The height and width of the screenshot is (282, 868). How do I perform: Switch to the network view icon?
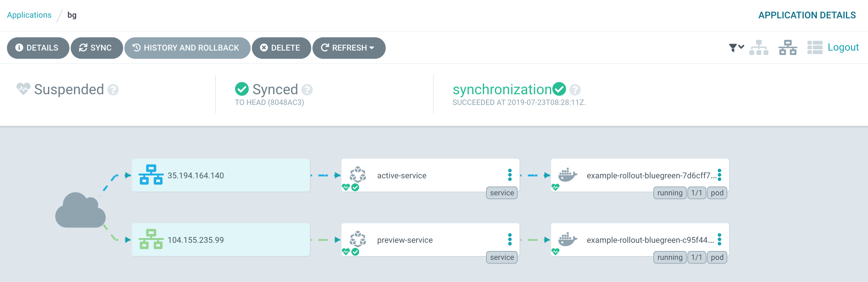[x=788, y=47]
